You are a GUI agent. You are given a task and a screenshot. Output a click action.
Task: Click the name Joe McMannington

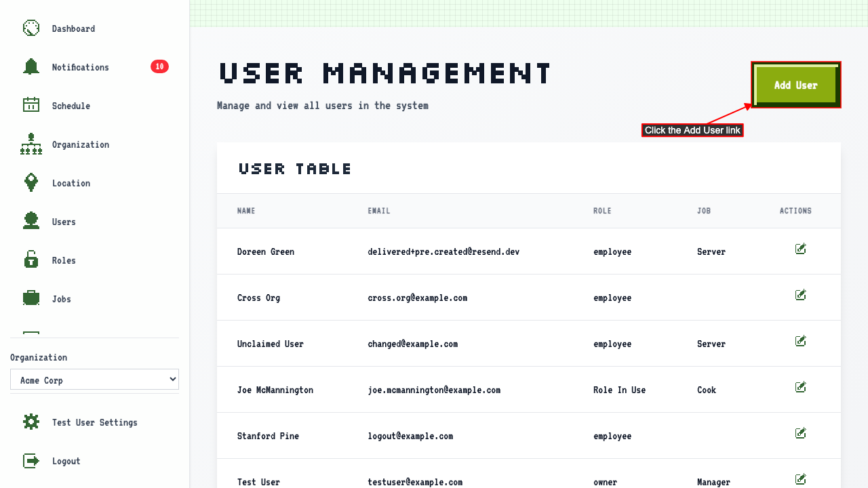(x=275, y=390)
